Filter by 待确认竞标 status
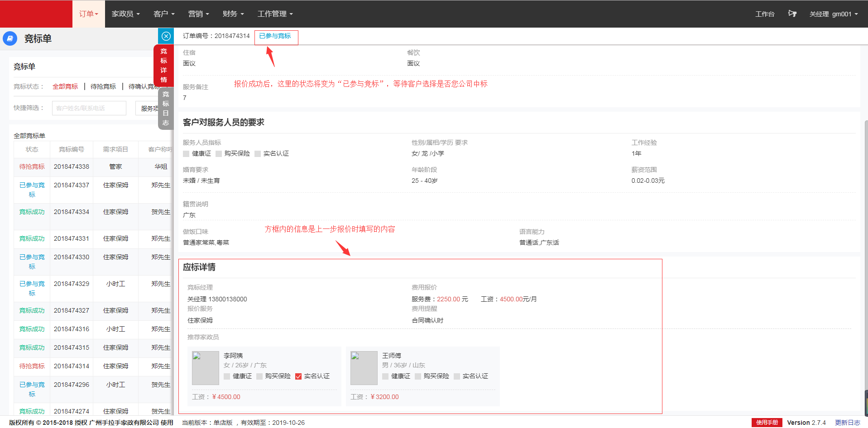The image size is (868, 428). coord(144,86)
